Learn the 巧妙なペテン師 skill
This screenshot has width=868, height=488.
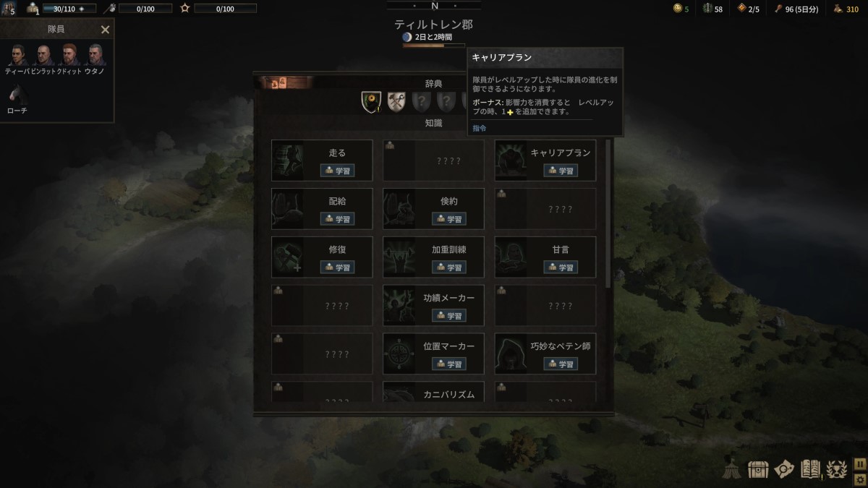coord(561,364)
